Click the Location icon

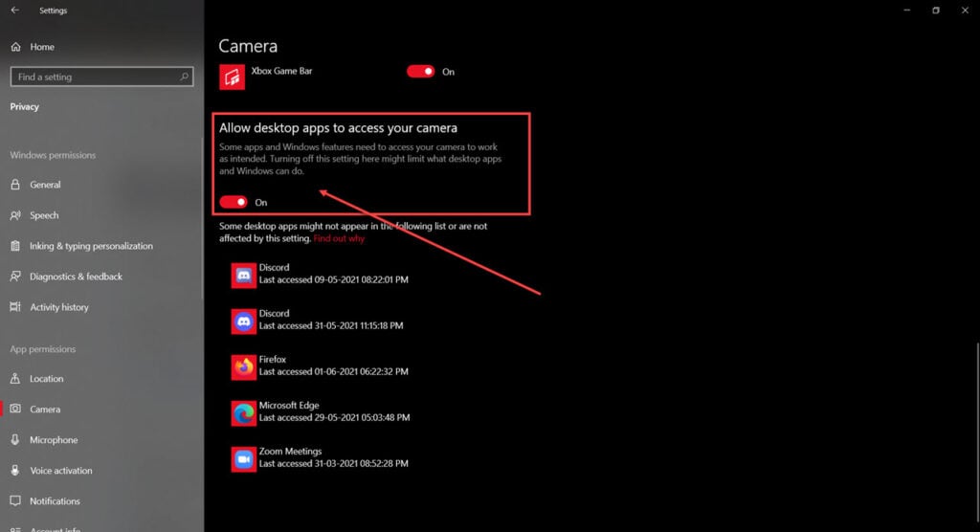(15, 378)
